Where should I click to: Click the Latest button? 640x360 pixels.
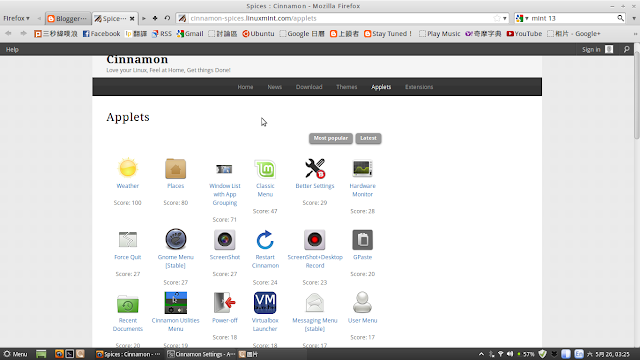click(x=368, y=138)
